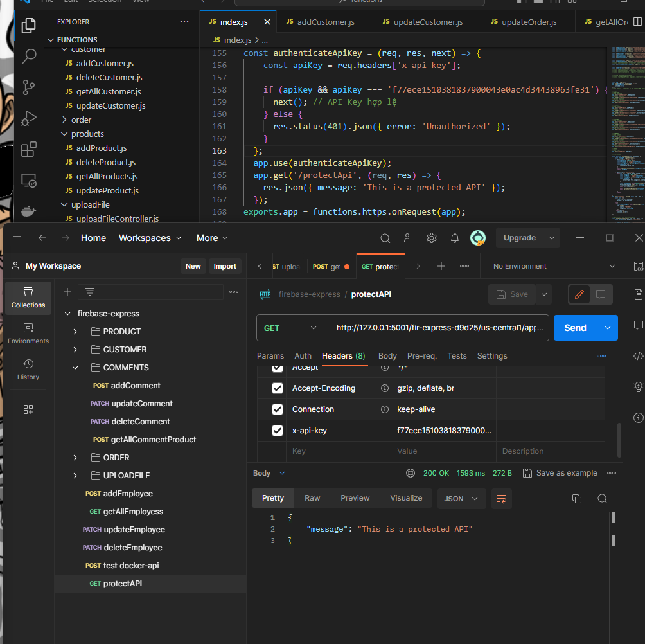Uncheck the Accept-Encoding header checkbox
This screenshot has height=644, width=645.
pyautogui.click(x=278, y=388)
